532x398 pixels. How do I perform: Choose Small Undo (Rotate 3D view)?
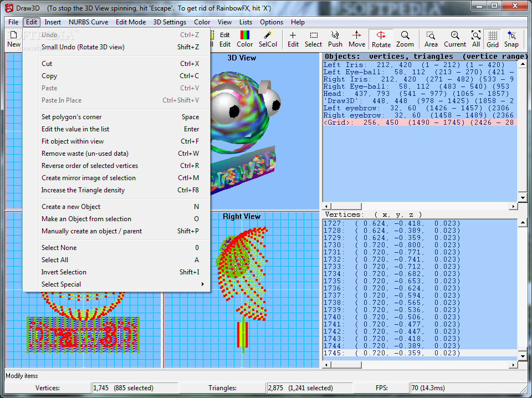click(x=116, y=47)
